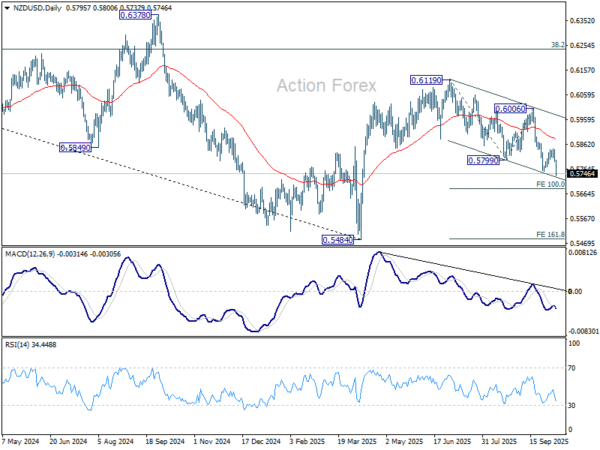Click the 19 Mar 2025 date label
The width and height of the screenshot is (600, 450).
[x=357, y=441]
